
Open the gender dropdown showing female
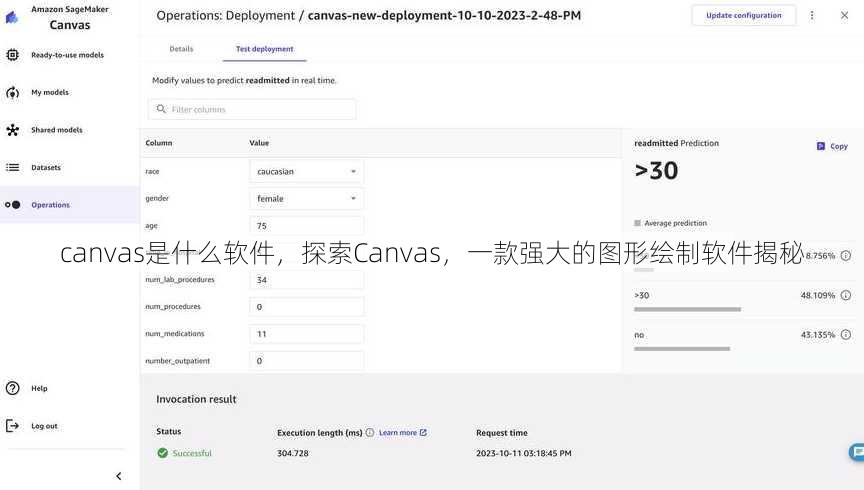(306, 198)
